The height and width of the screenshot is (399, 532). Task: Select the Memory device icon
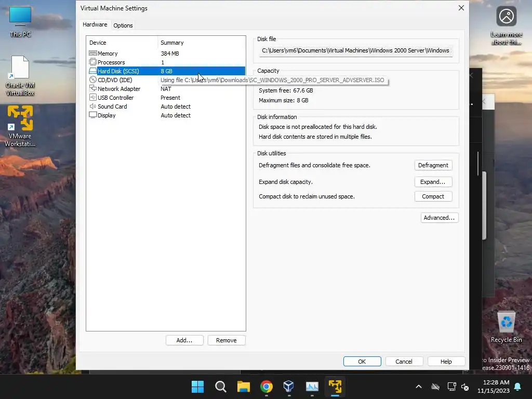pos(92,54)
